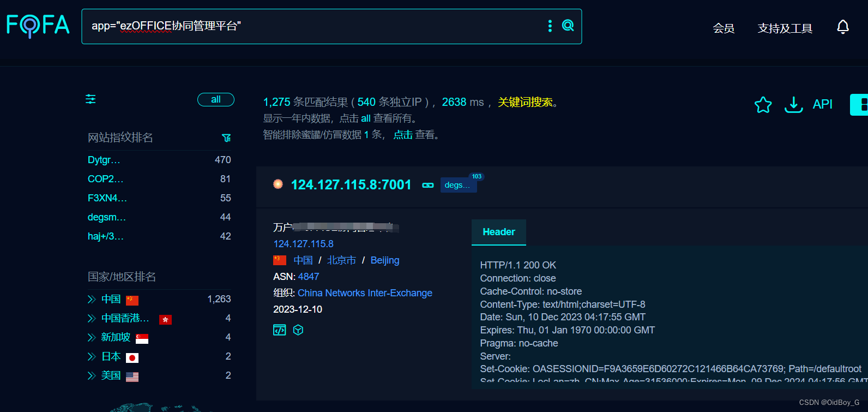Screen dimensions: 868x412
Task: Expand the 日本 country row
Action: (x=92, y=356)
